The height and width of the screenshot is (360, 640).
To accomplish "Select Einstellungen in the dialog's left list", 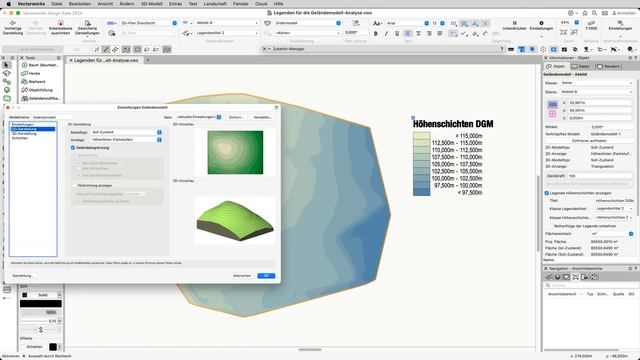I will 22,124.
